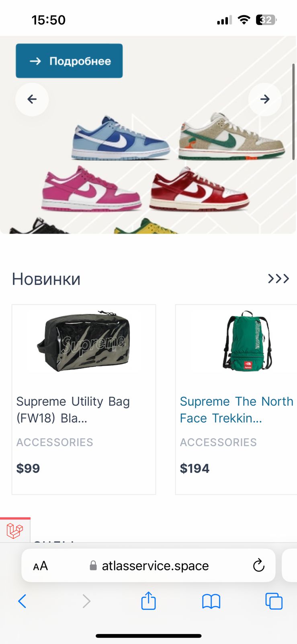
Task: Show Safari open tabs overview
Action: (x=274, y=601)
